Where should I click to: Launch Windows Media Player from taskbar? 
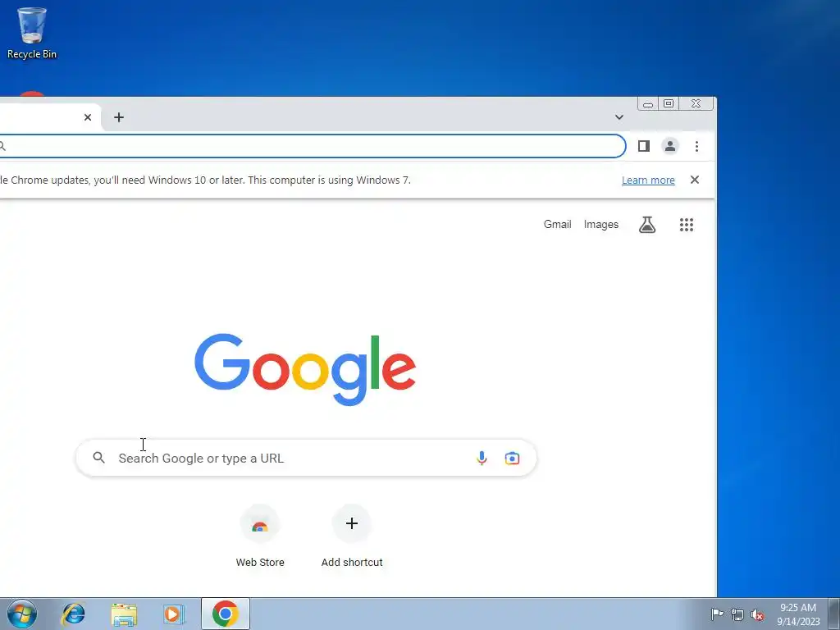[x=174, y=614]
